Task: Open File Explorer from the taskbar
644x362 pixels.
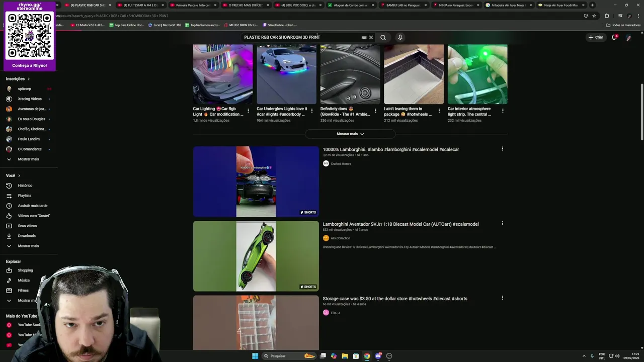Action: coord(345,356)
